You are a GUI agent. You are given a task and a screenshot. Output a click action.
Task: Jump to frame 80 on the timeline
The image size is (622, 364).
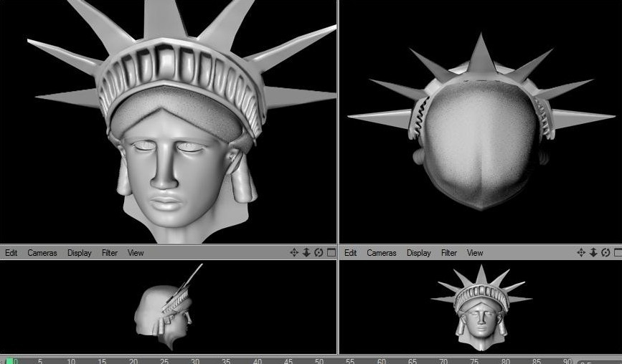505,361
